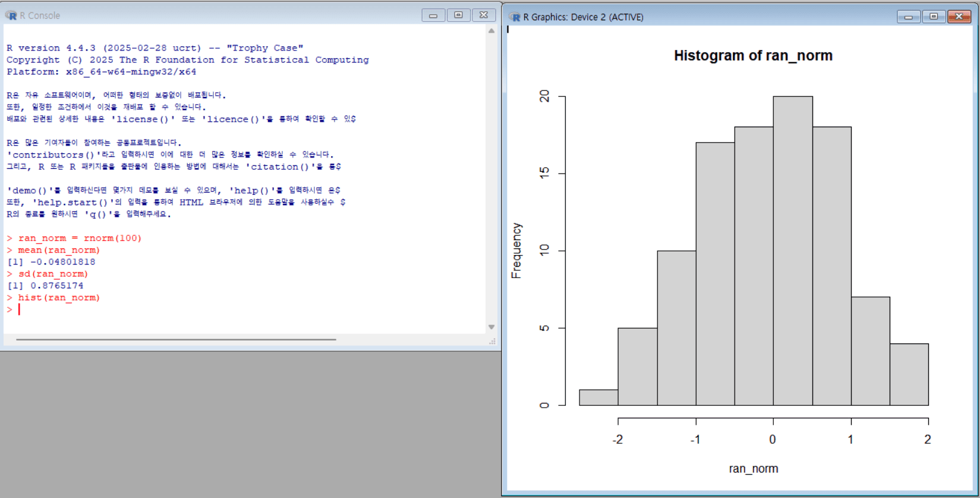Minimize the R Graphics Device 2 window

(908, 17)
